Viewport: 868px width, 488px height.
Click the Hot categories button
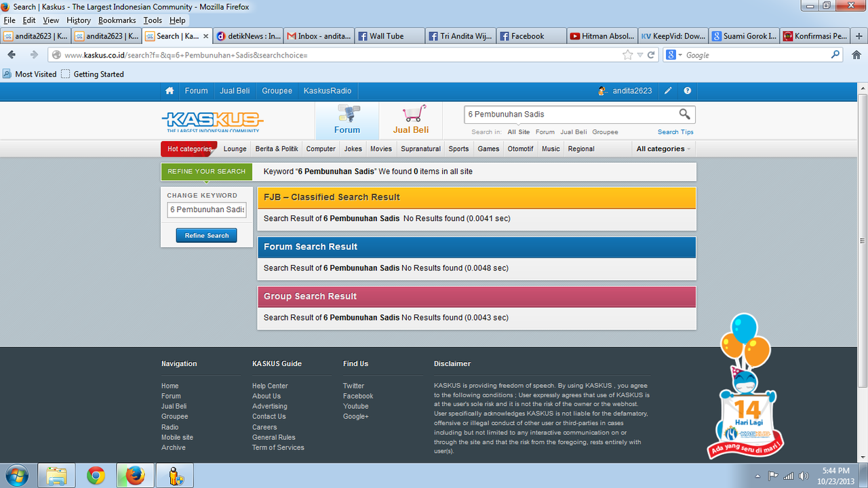pyautogui.click(x=189, y=149)
